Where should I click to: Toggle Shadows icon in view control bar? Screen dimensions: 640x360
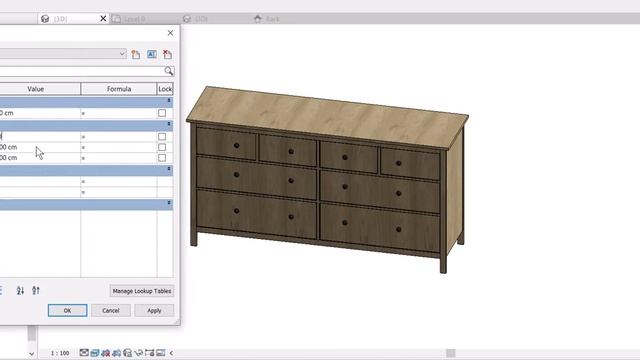point(117,353)
